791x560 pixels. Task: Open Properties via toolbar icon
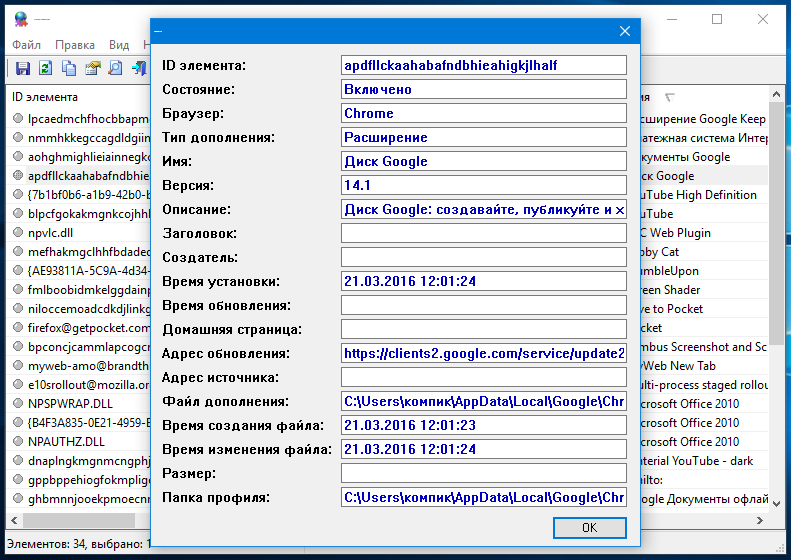[x=92, y=68]
